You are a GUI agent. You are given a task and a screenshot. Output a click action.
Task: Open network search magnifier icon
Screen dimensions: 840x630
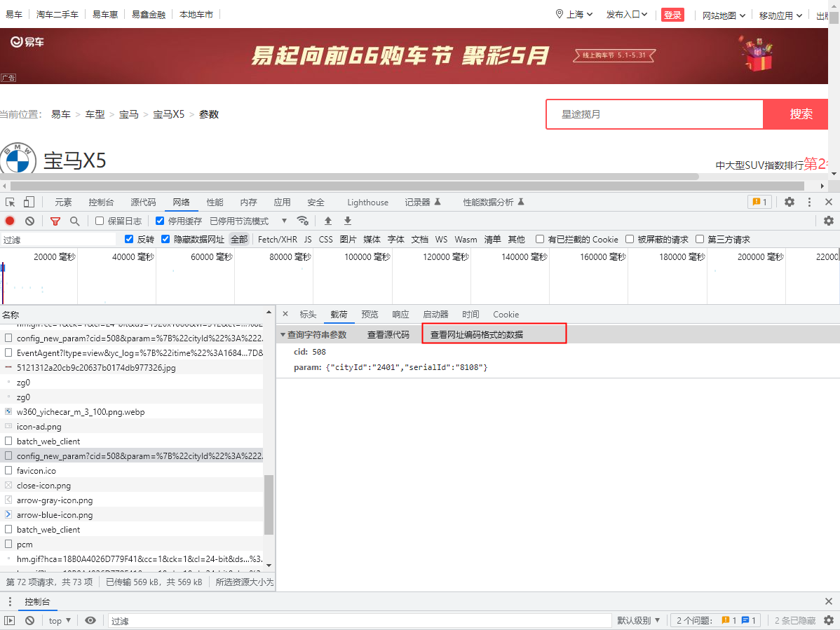point(74,221)
